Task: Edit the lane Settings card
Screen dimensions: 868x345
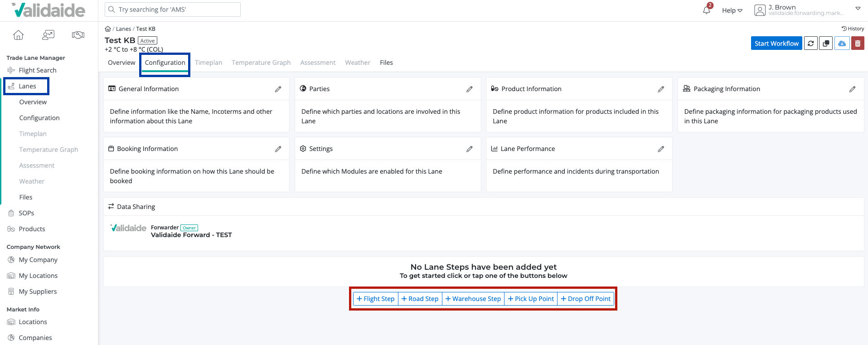Action: point(469,149)
